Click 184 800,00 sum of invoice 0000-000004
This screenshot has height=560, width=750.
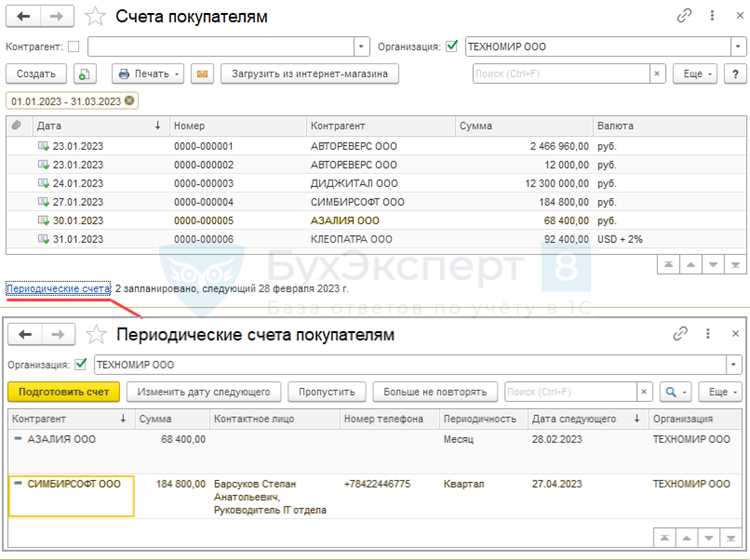(564, 202)
